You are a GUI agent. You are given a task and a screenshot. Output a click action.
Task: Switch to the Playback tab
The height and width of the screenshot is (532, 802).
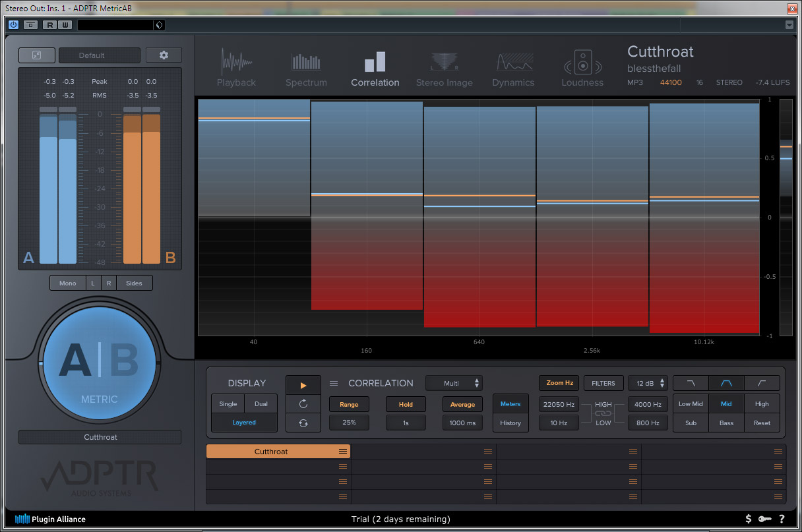pos(236,68)
